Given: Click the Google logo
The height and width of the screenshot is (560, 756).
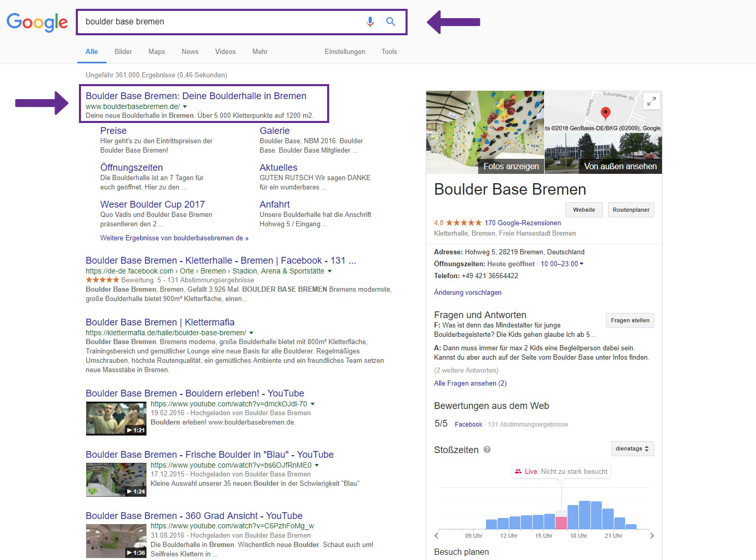Looking at the screenshot, I should pos(37,22).
